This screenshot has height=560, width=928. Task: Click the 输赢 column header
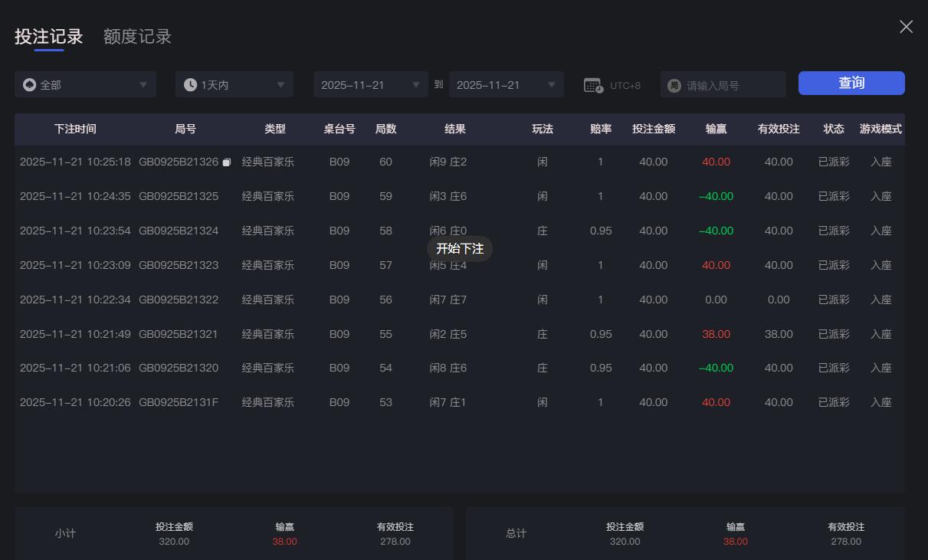pos(716,129)
